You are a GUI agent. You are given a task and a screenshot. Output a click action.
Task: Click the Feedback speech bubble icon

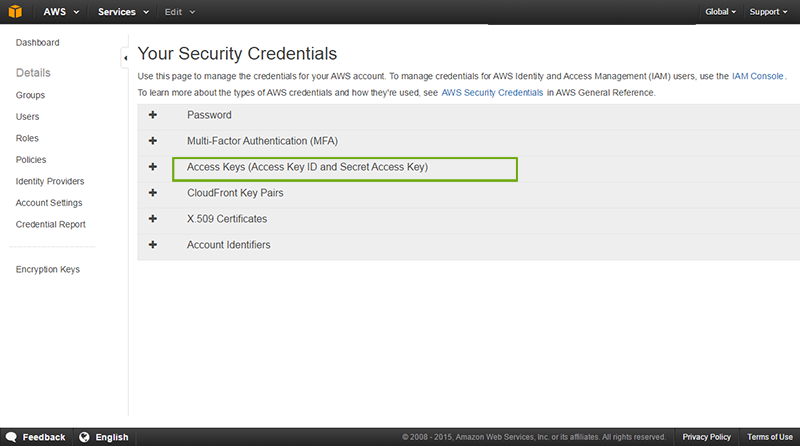(x=10, y=437)
